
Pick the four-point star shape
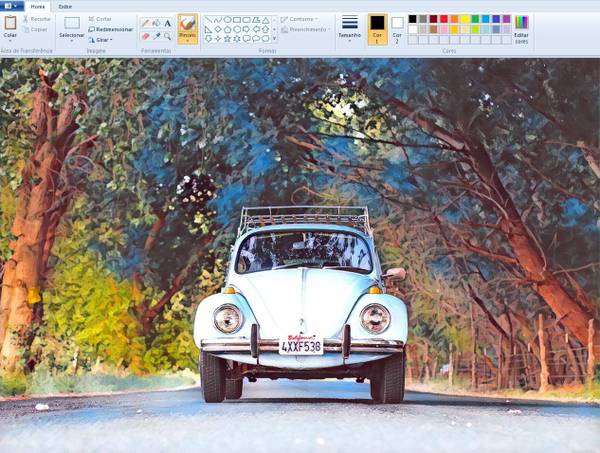[218, 39]
